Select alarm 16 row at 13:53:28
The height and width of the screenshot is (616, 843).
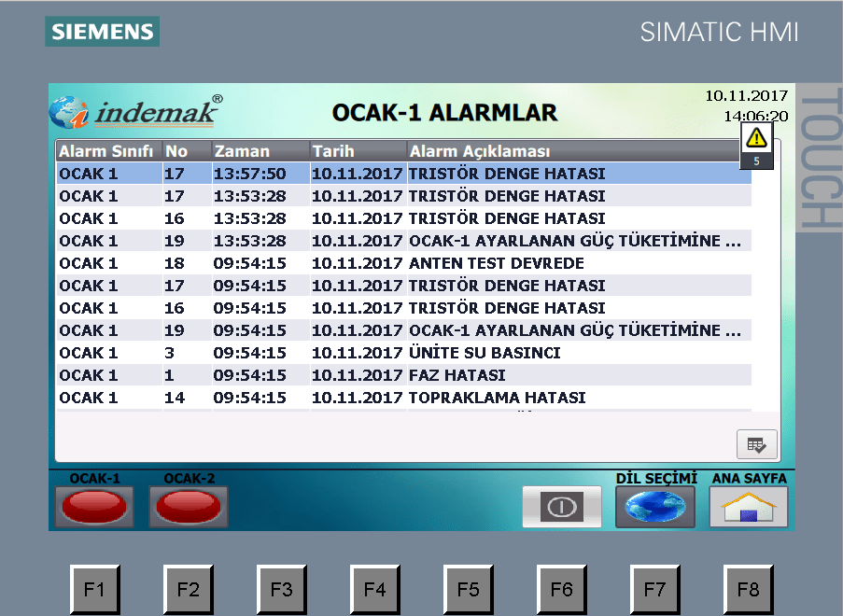403,218
